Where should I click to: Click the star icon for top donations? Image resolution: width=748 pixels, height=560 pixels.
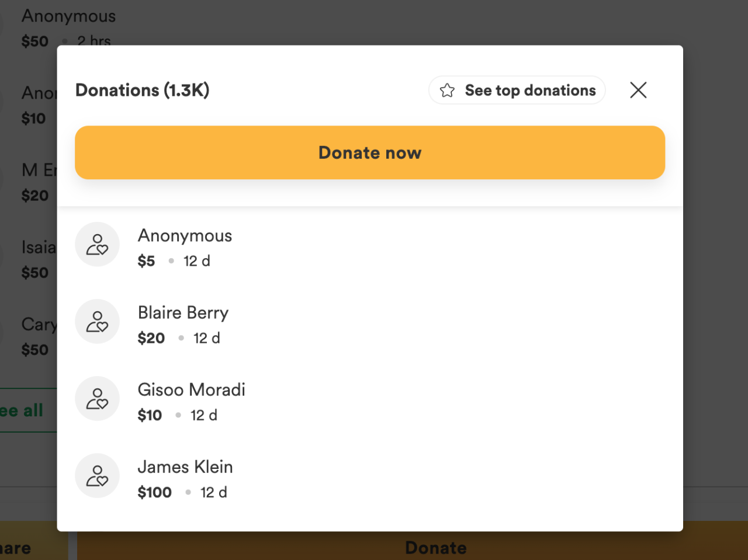447,91
